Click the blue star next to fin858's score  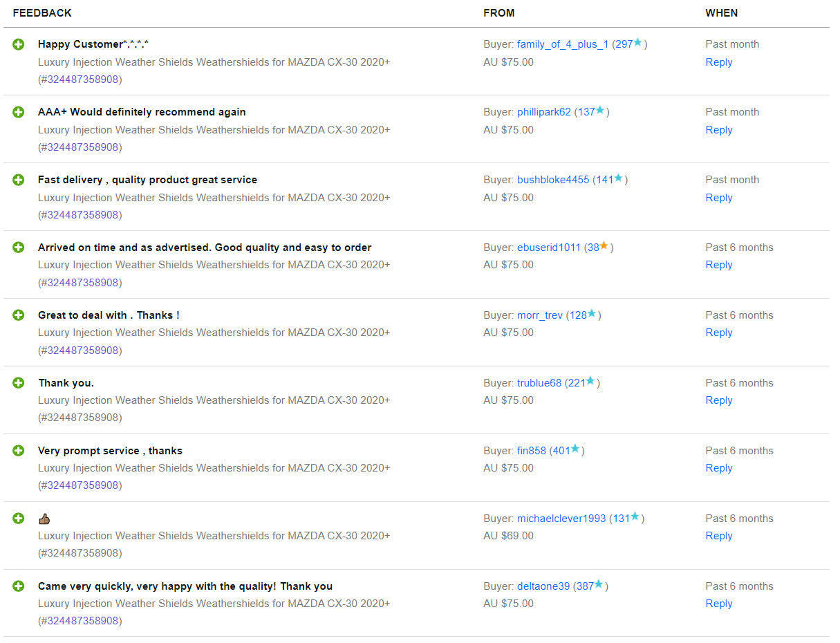575,449
